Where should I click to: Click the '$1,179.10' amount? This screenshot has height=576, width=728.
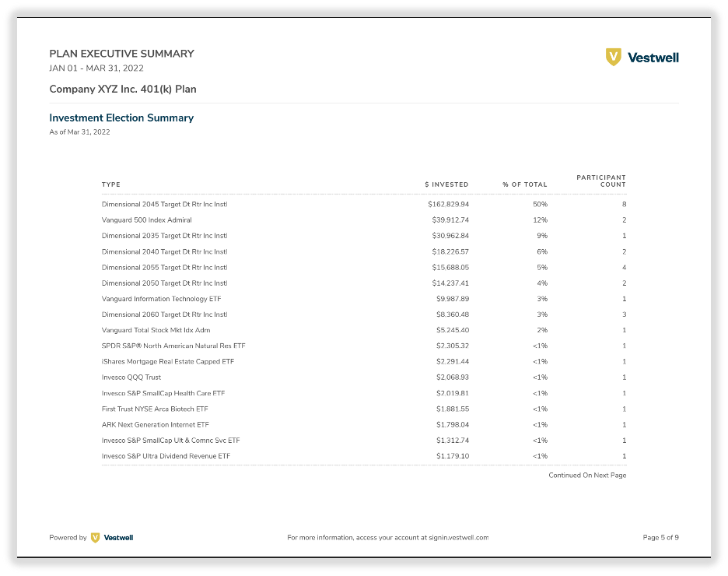pos(453,456)
